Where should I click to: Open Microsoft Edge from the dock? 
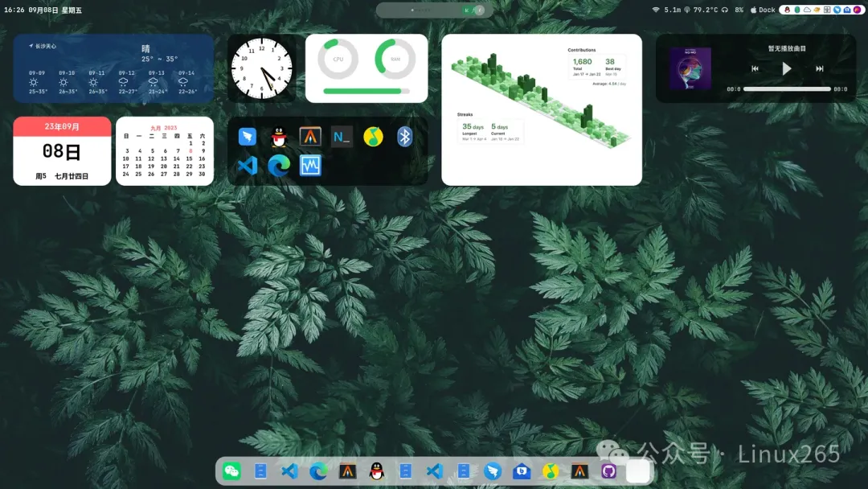[318, 471]
